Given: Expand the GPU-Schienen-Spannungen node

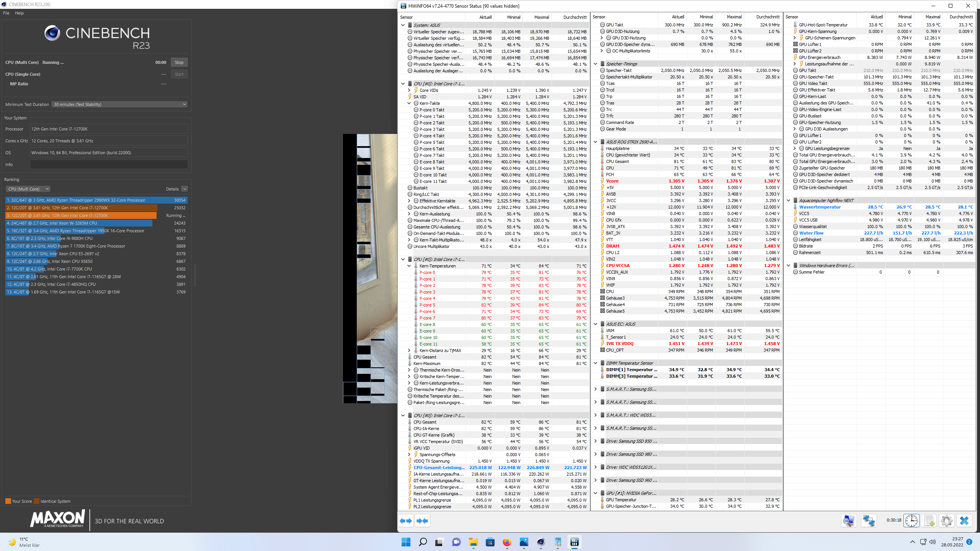Looking at the screenshot, I should [794, 38].
